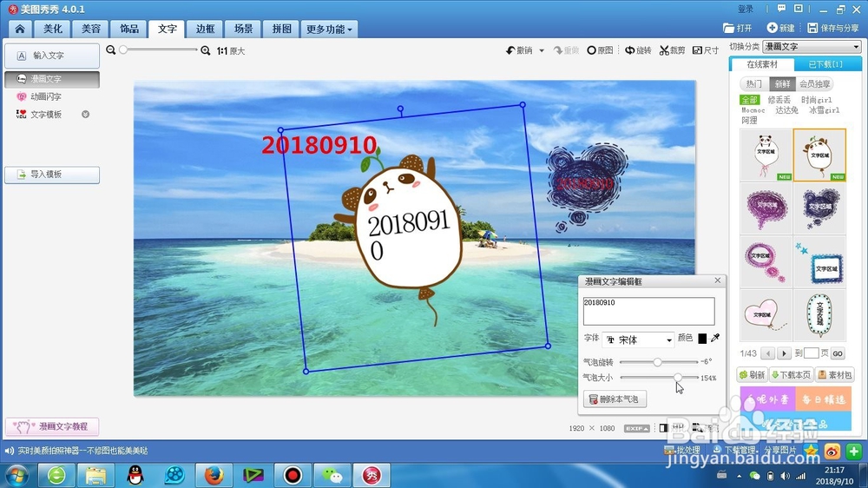Click the zoom out magnifier icon

(x=111, y=49)
